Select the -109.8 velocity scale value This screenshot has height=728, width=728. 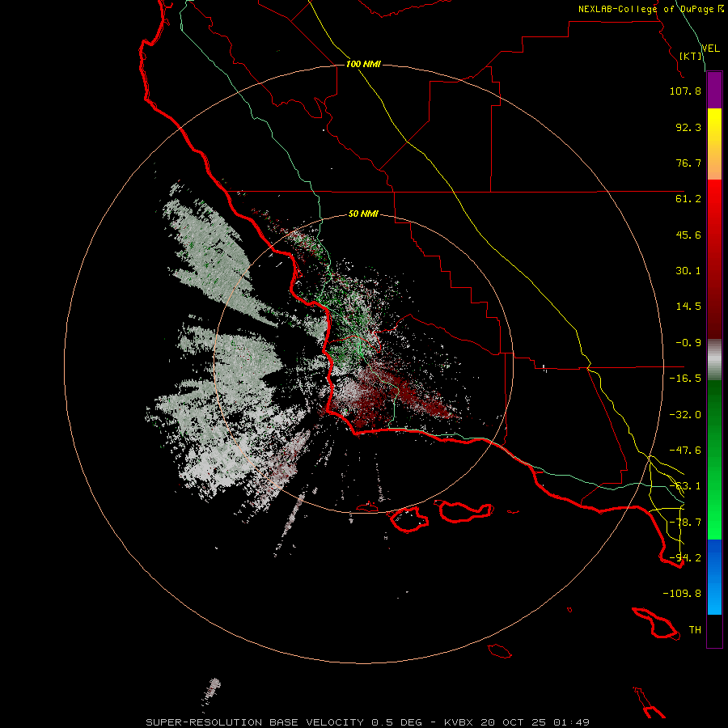[x=682, y=594]
